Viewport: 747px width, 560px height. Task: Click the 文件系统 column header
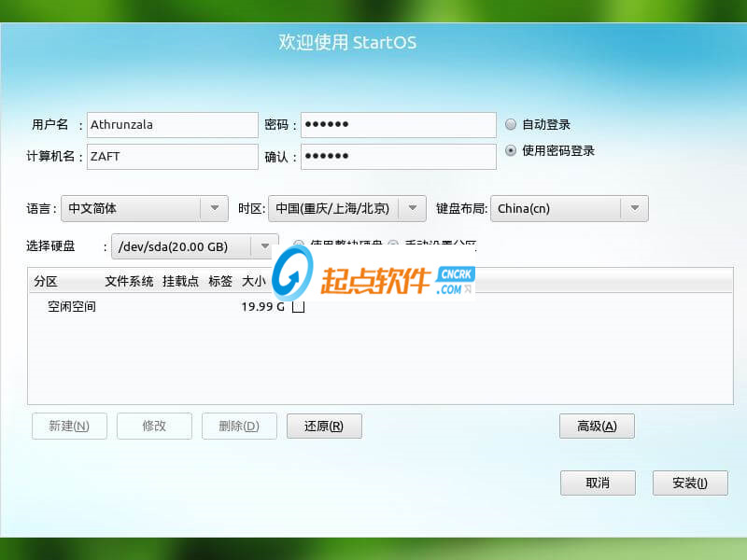coord(129,281)
